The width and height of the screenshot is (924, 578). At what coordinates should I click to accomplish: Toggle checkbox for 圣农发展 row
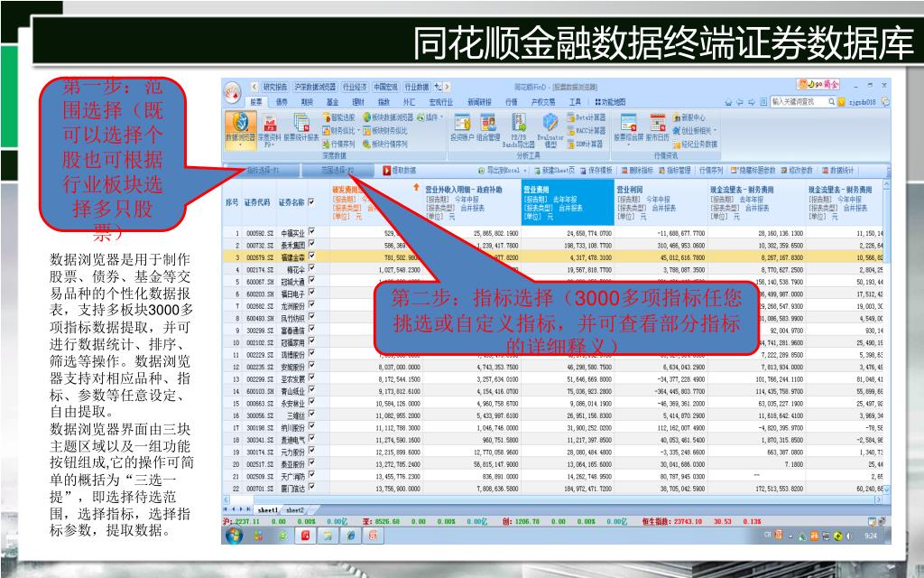(x=311, y=378)
